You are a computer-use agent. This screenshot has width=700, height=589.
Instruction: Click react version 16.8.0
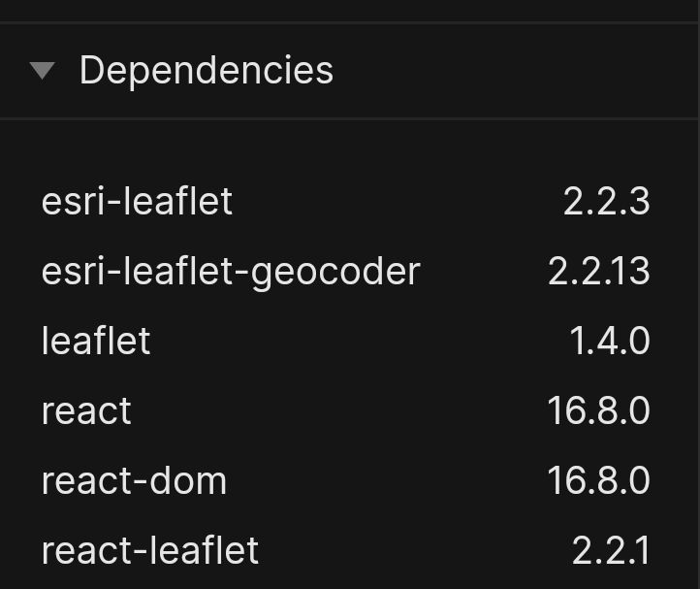[x=598, y=410]
